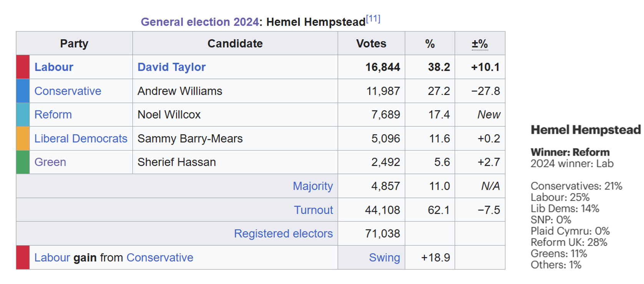Open the Conservative party link
This screenshot has width=644, height=284.
point(68,91)
